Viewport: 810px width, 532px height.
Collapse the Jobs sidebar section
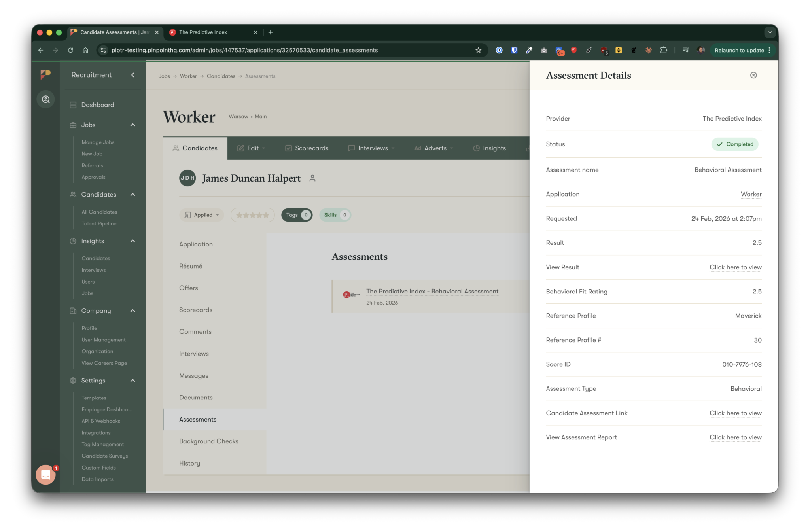click(133, 125)
